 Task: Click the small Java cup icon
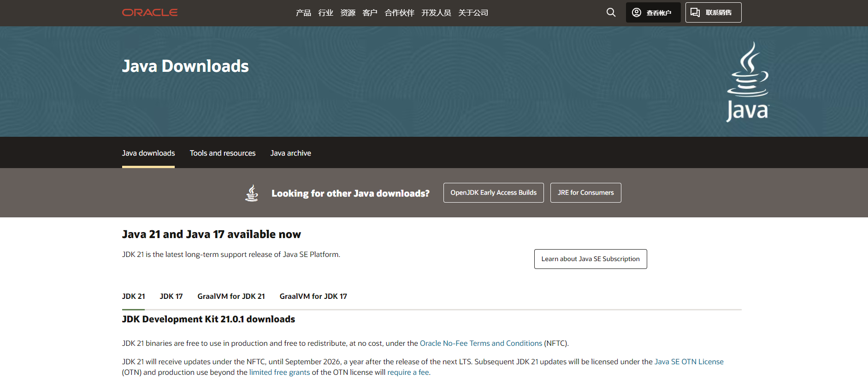[x=252, y=193]
